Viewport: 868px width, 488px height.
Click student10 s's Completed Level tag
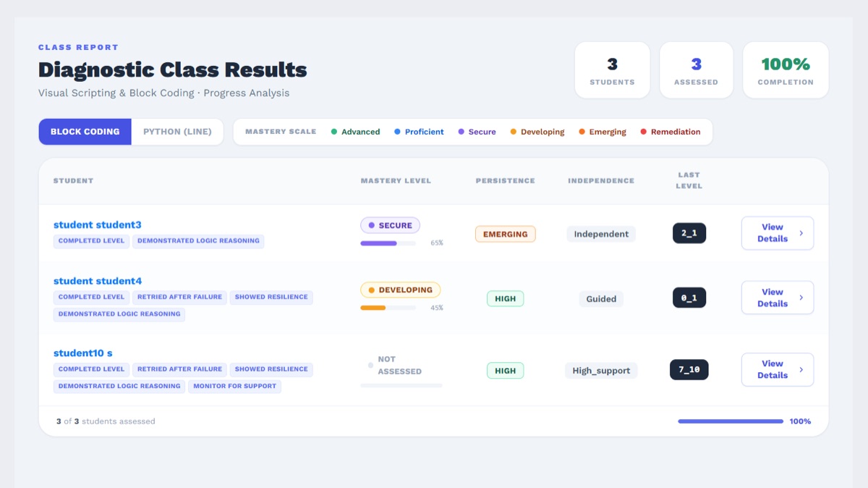[x=91, y=369]
